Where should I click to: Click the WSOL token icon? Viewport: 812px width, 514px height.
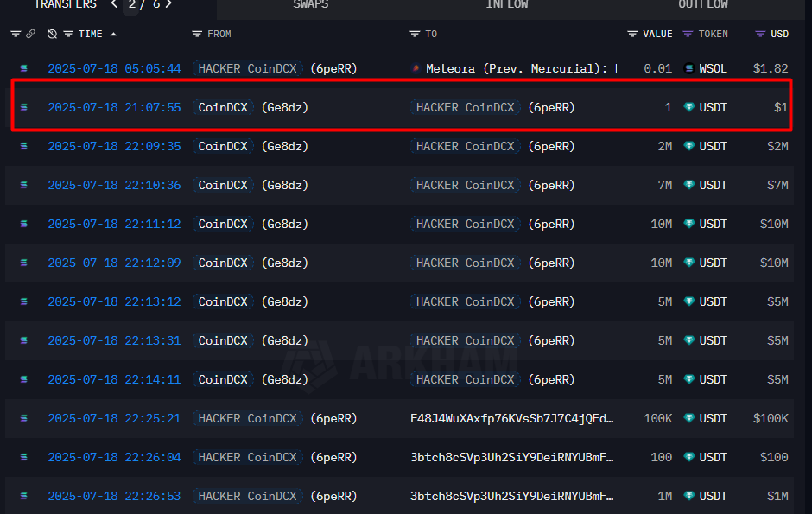point(688,68)
